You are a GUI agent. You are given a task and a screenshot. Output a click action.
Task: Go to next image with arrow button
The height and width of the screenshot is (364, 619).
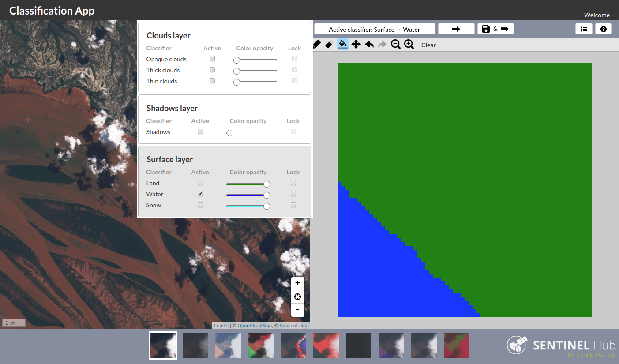(456, 29)
